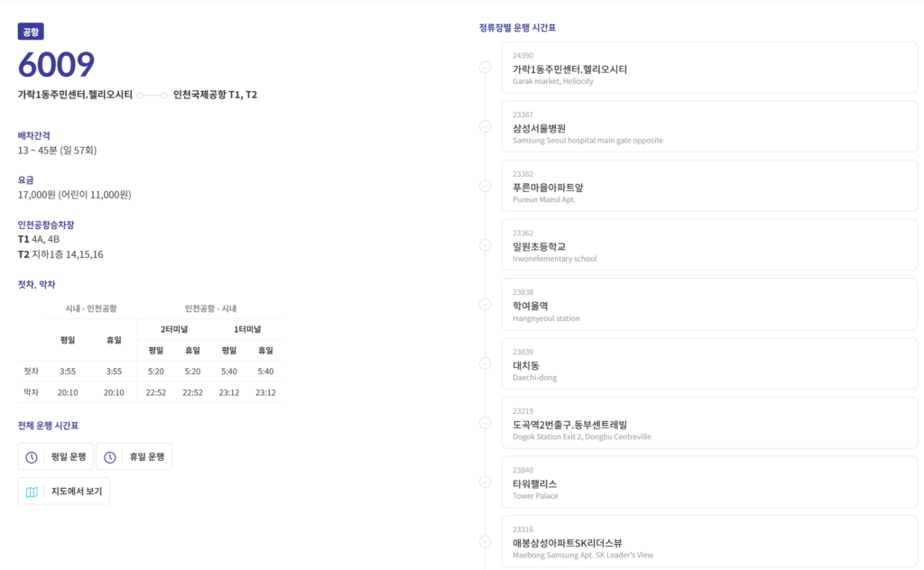Viewport: 924px width, 570px height.
Task: Click the 2터미널 column header in the table
Action: coord(173,329)
